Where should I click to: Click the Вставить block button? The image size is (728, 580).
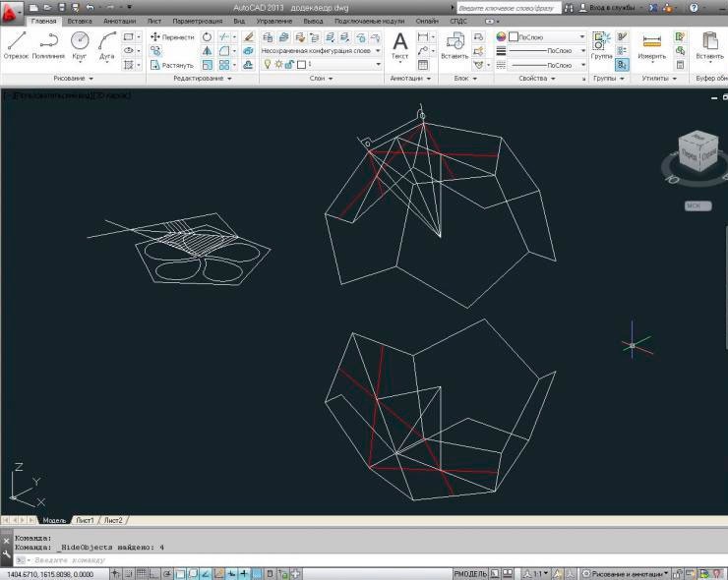(455, 44)
